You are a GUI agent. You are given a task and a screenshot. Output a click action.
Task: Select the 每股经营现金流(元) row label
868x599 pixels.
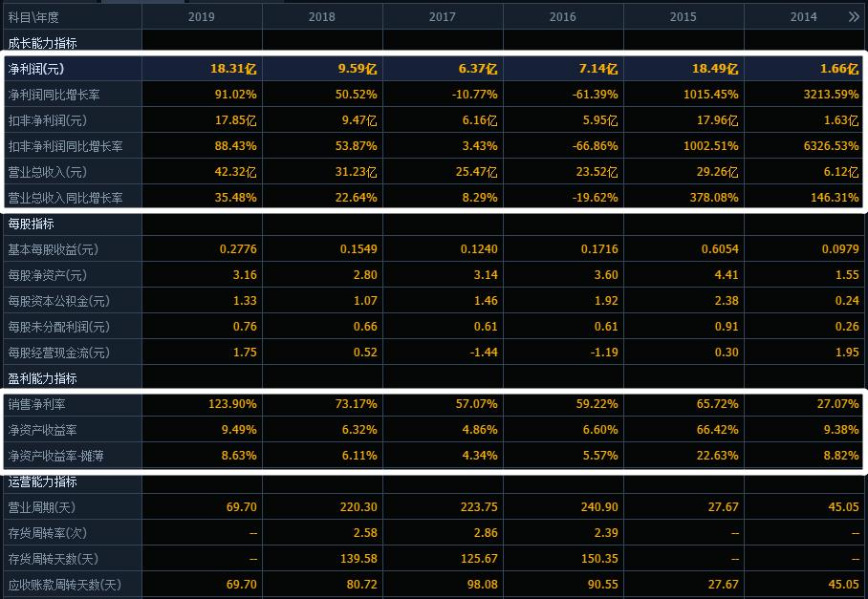tap(58, 353)
